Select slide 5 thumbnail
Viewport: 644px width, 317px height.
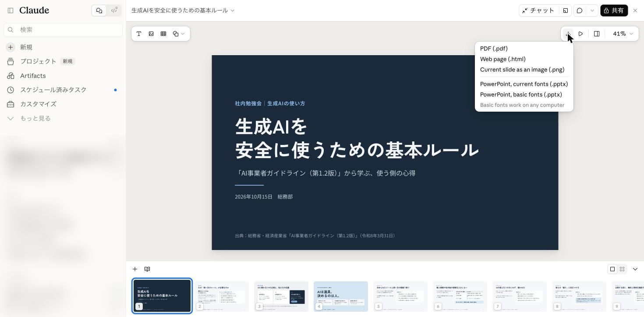400,296
